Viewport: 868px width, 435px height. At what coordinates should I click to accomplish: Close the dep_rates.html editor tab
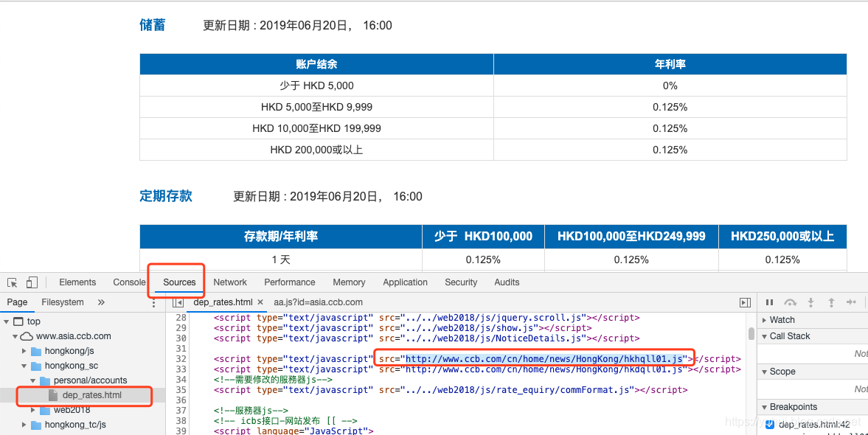pos(260,302)
